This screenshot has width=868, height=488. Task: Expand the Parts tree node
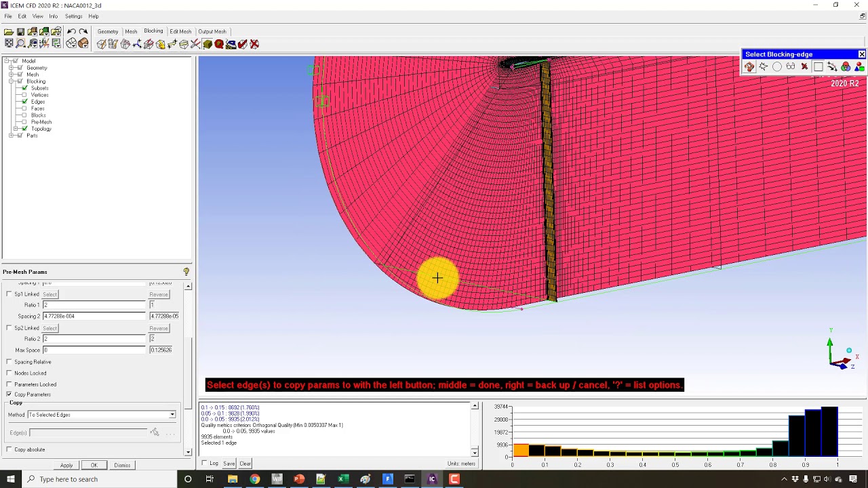(x=11, y=136)
